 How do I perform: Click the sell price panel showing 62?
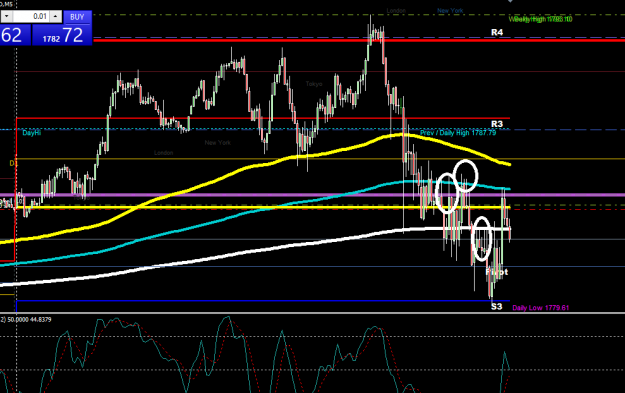point(14,35)
